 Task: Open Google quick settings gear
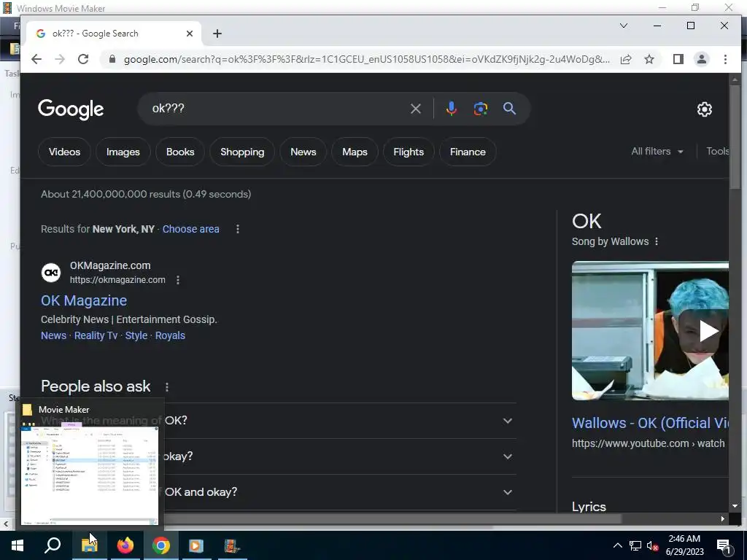pyautogui.click(x=704, y=109)
